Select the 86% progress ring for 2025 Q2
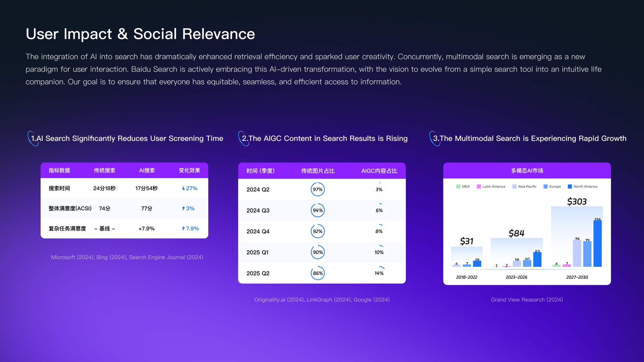 pos(318,273)
